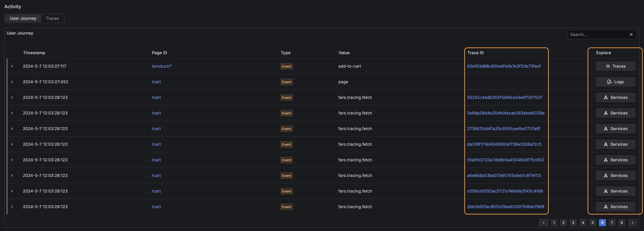Open the /product/* page link
The width and height of the screenshot is (644, 231).
(162, 66)
